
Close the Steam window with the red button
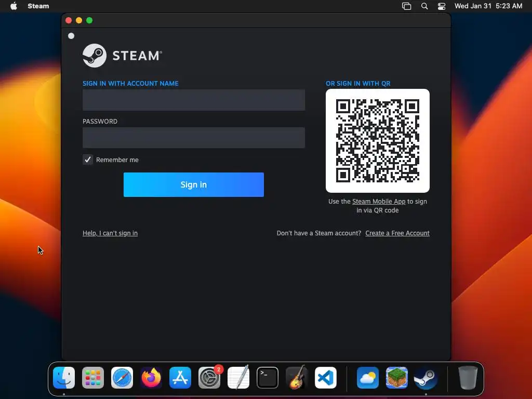click(x=69, y=20)
